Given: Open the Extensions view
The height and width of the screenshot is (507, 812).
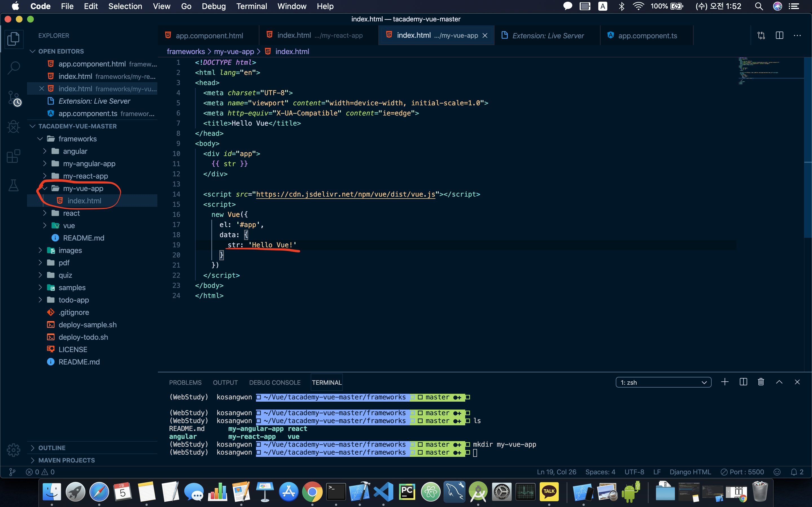Looking at the screenshot, I should tap(14, 156).
